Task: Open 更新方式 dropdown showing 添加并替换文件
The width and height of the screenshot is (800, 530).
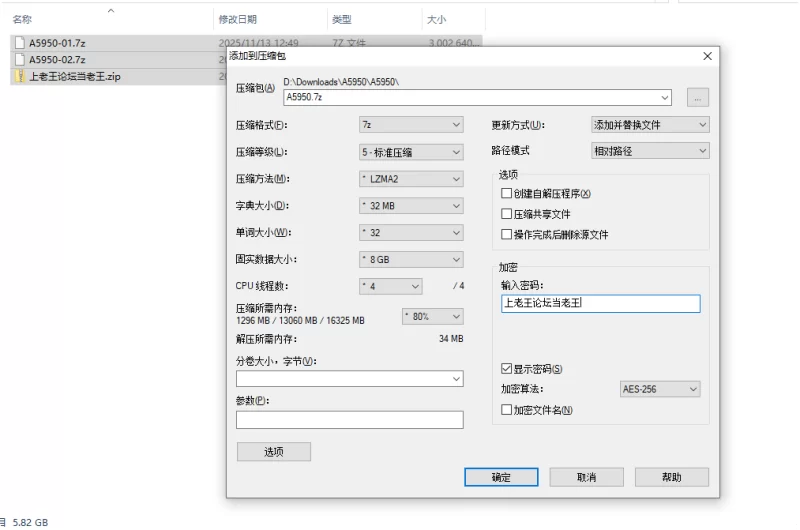Action: 650,125
